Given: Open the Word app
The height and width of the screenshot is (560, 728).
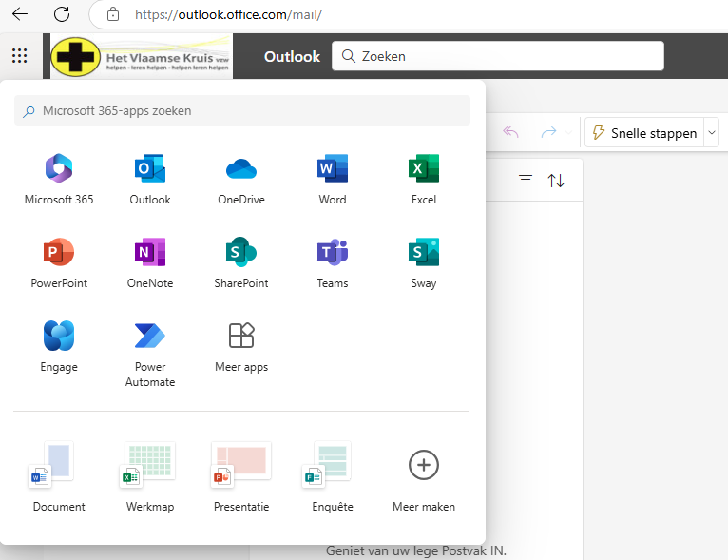Looking at the screenshot, I should pos(333,180).
